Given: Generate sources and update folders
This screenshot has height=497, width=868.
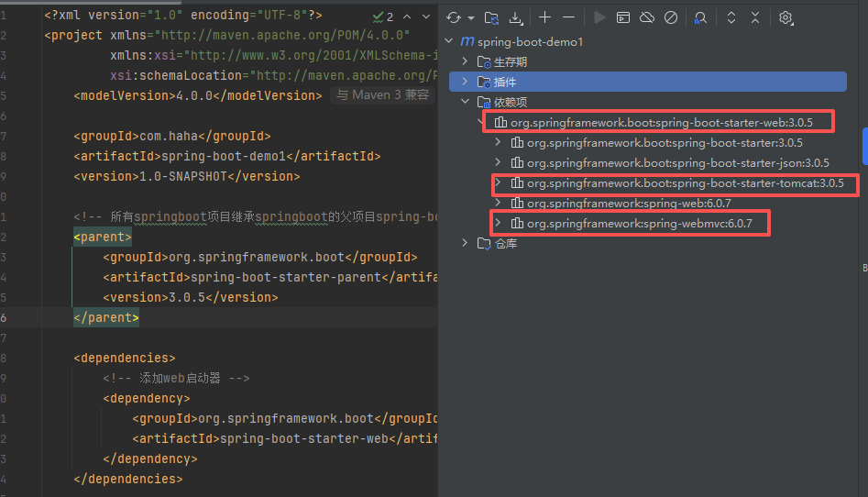Looking at the screenshot, I should [491, 17].
